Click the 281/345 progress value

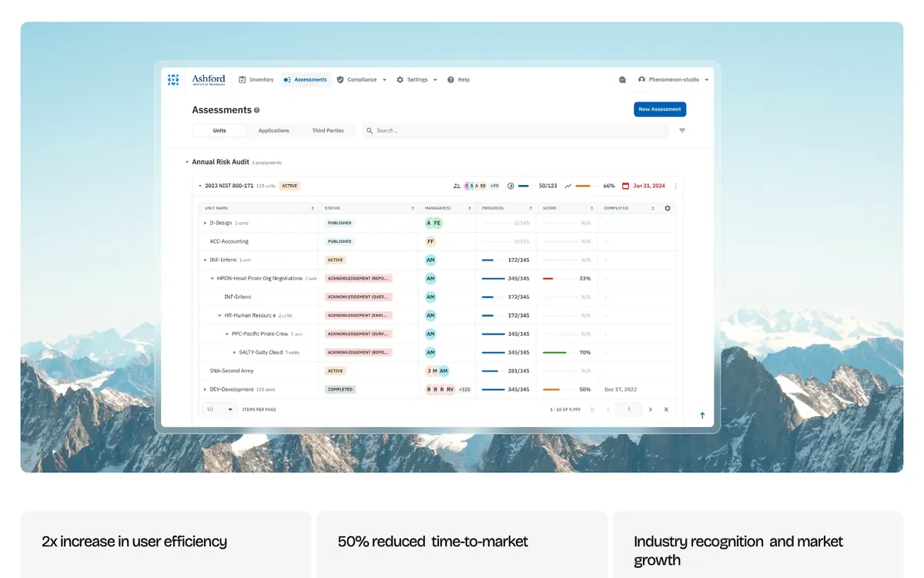(519, 371)
